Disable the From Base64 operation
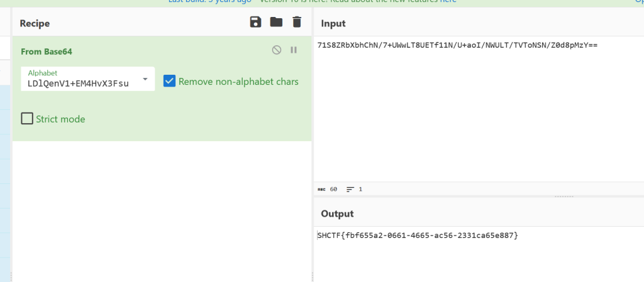The image size is (644, 282). pyautogui.click(x=277, y=50)
